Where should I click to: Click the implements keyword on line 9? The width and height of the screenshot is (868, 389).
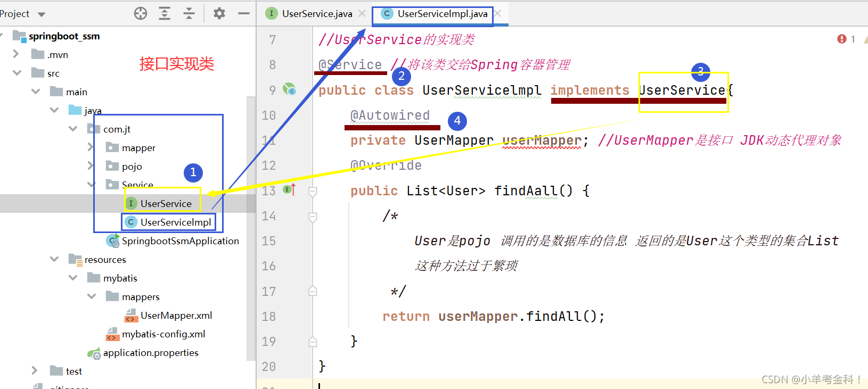[590, 90]
